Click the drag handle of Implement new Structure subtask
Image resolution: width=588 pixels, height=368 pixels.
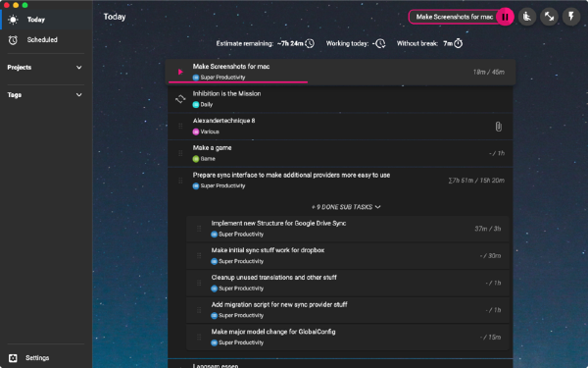click(x=199, y=229)
